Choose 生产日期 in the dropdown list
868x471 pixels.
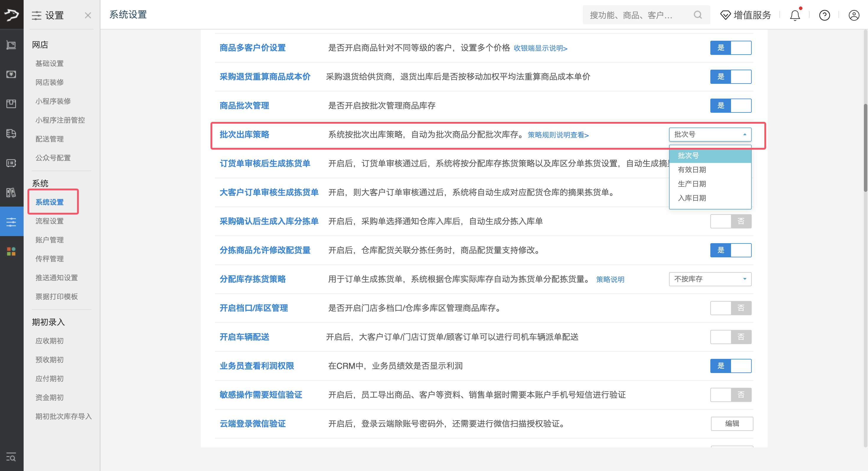coord(710,184)
